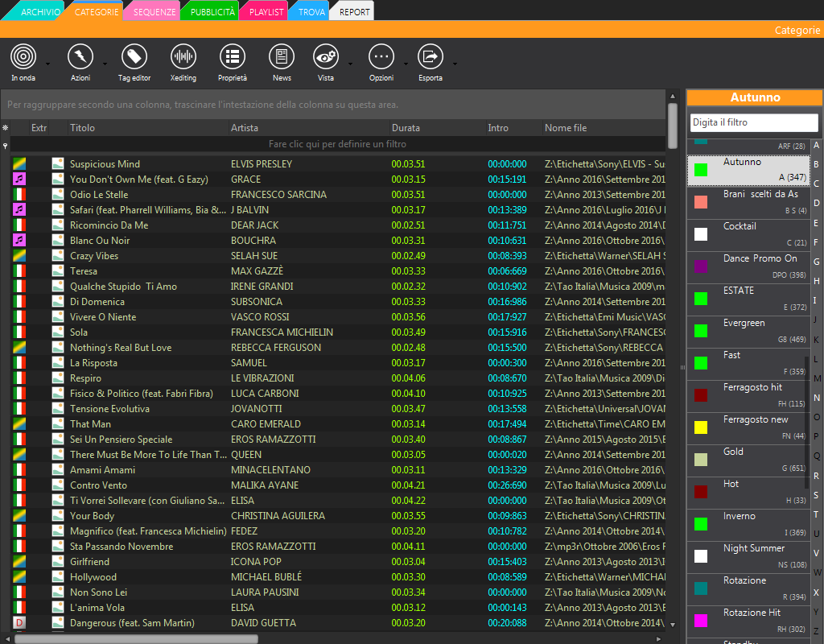Open the Xediting waveform tool
Image resolution: width=824 pixels, height=644 pixels.
pyautogui.click(x=183, y=57)
